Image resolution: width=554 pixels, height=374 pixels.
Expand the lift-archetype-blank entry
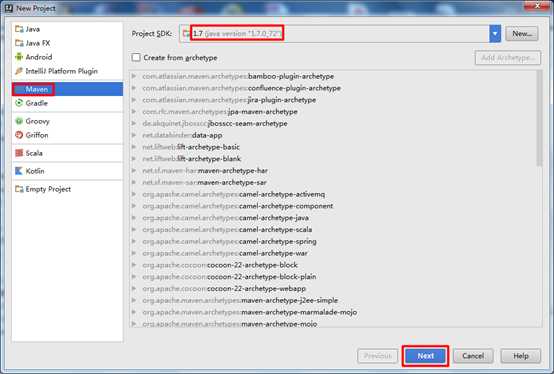click(x=134, y=159)
